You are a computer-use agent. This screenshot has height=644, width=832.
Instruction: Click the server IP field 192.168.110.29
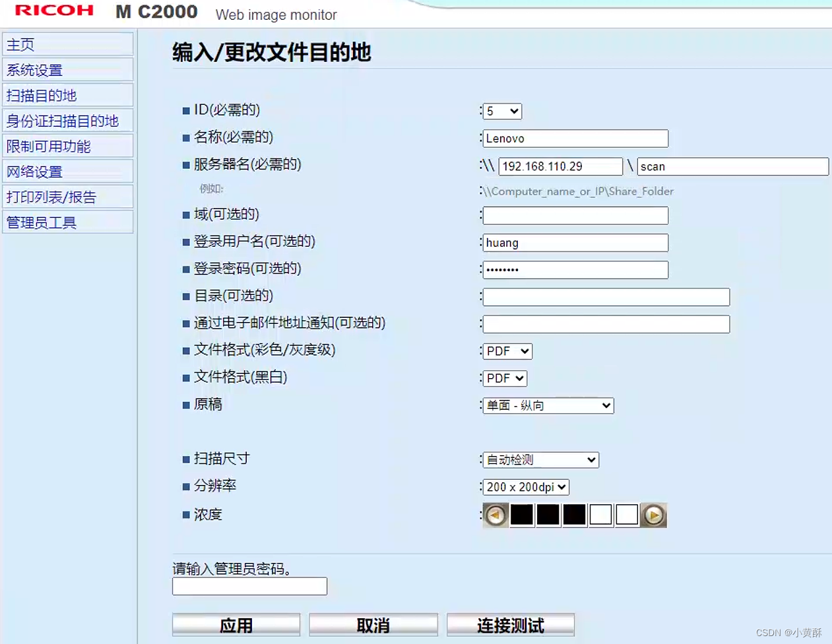tap(561, 166)
